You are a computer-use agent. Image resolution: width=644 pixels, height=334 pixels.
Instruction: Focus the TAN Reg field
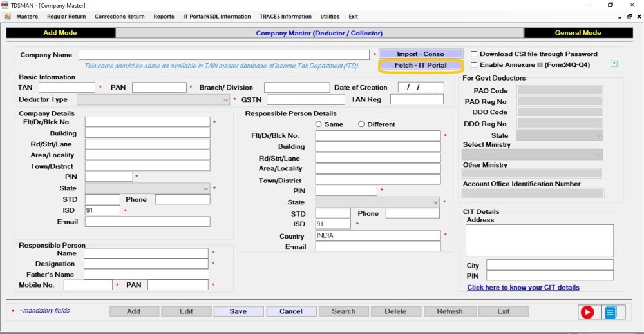[417, 99]
